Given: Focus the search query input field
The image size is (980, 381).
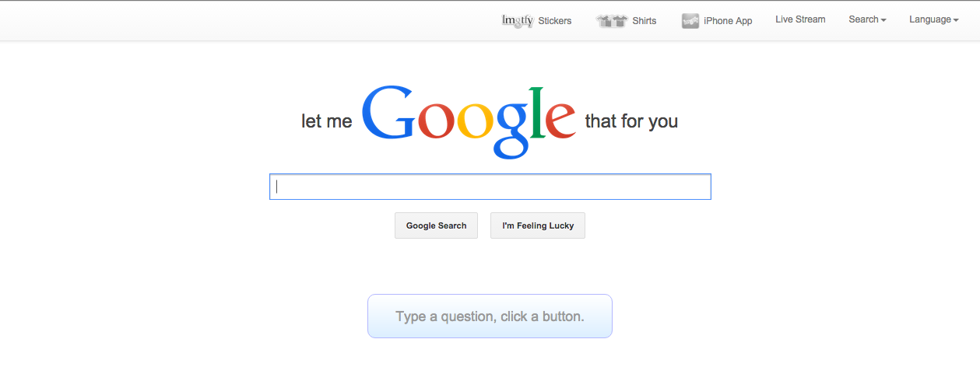Looking at the screenshot, I should (490, 187).
